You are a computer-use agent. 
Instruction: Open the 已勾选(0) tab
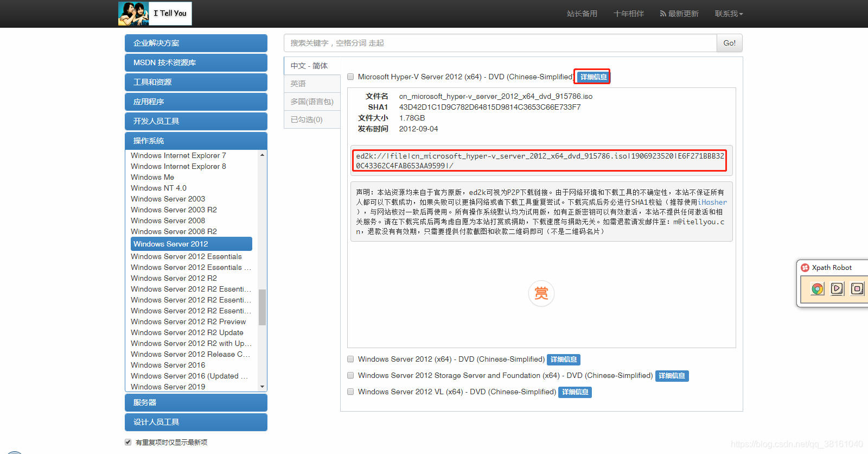[312, 119]
